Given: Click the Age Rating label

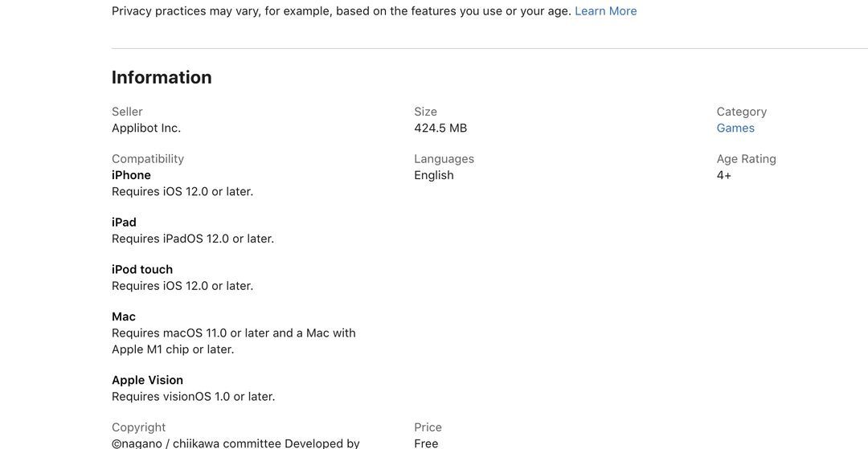Looking at the screenshot, I should pyautogui.click(x=746, y=159).
